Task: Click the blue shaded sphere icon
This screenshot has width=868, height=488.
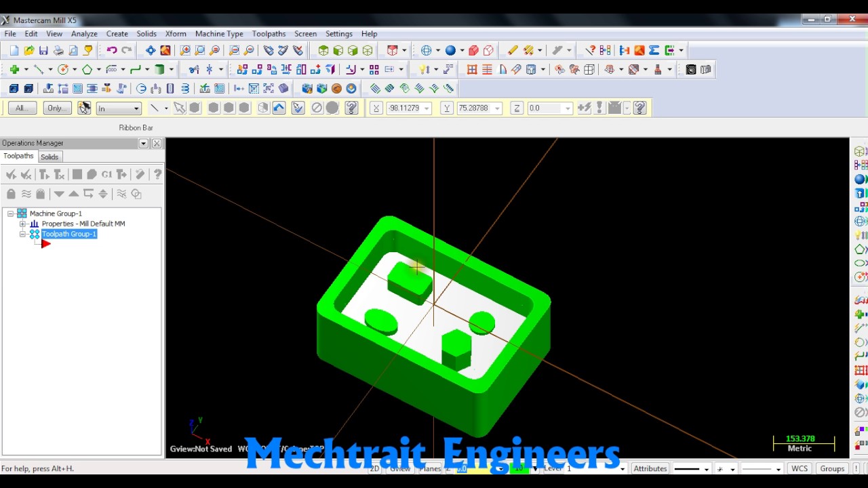Action: [x=450, y=50]
